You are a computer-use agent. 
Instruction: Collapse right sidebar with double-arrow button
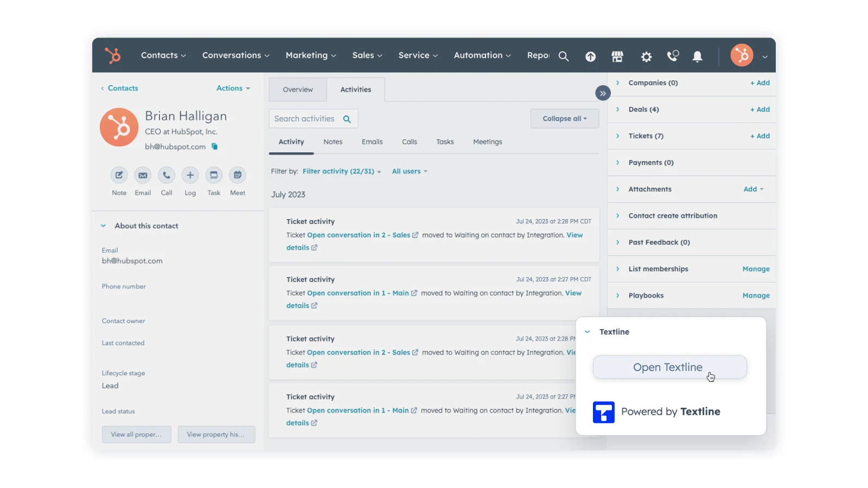[603, 93]
